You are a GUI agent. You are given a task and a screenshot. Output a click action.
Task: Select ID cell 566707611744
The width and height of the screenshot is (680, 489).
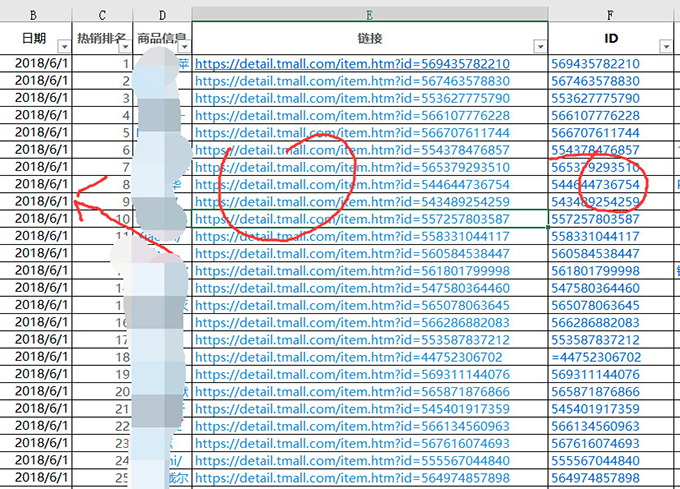click(x=611, y=133)
